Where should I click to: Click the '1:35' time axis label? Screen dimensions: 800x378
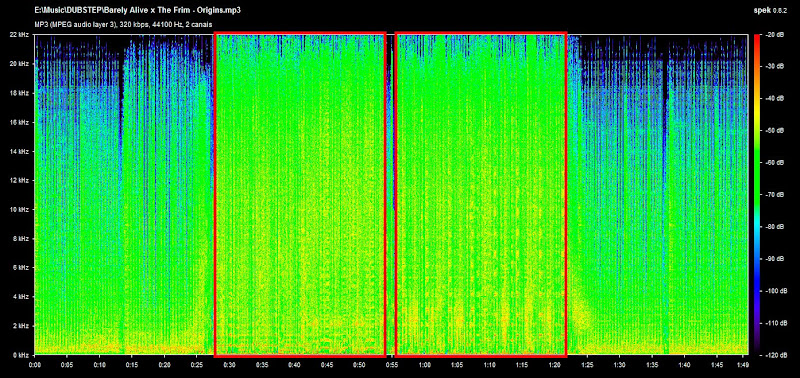(652, 365)
